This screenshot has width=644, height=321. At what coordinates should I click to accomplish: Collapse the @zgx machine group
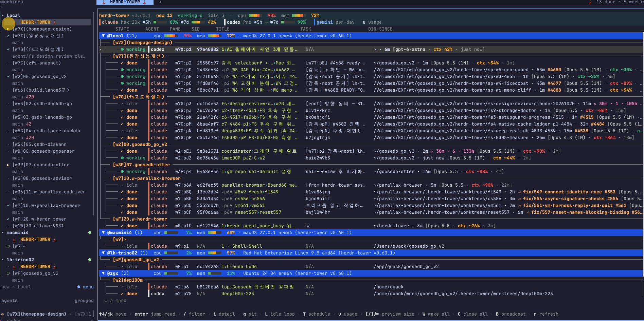pyautogui.click(x=103, y=273)
